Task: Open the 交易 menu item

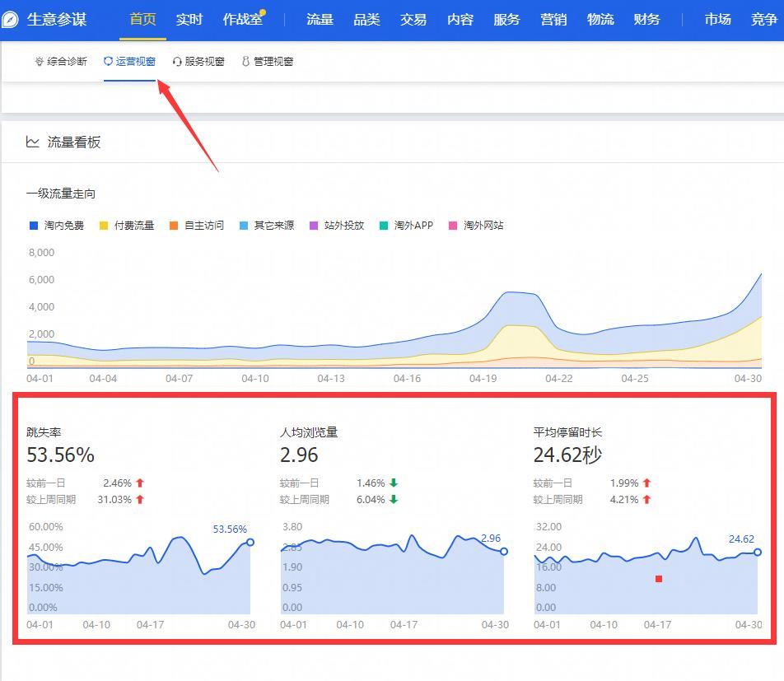Action: (413, 20)
